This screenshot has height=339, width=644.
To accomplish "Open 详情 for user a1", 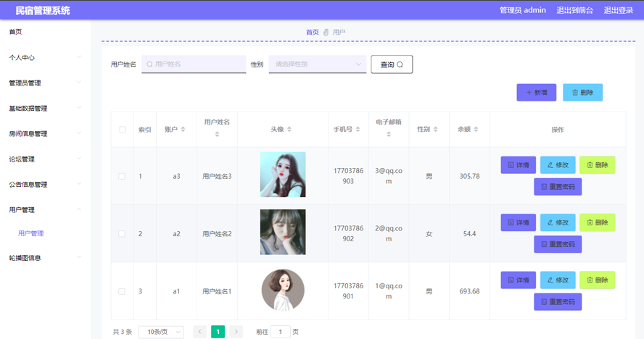I will [x=519, y=280].
